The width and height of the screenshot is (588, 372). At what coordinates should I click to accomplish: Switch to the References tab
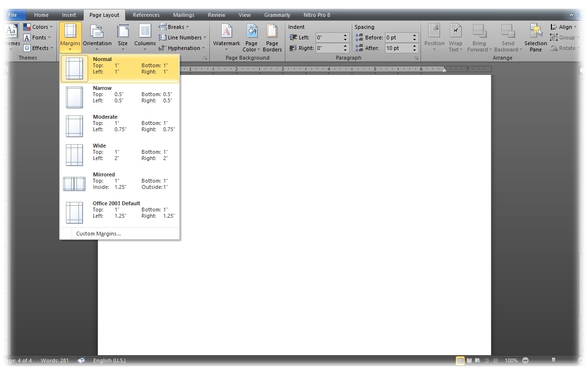point(146,15)
